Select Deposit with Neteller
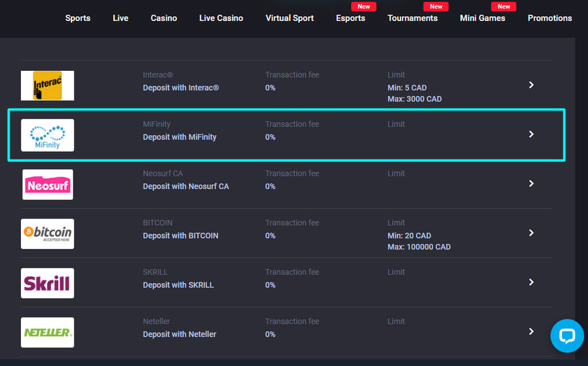Screen dimensions: 588x366 (x=179, y=334)
